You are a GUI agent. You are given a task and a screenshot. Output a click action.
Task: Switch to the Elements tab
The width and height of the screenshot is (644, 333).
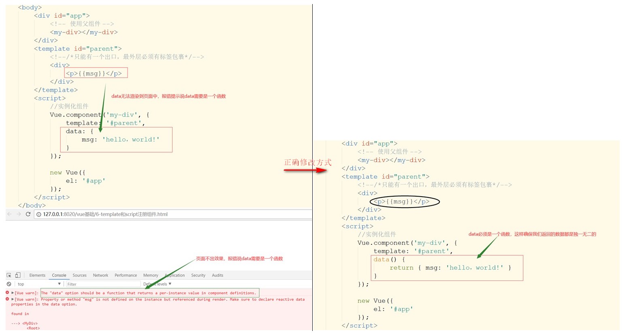pos(37,275)
